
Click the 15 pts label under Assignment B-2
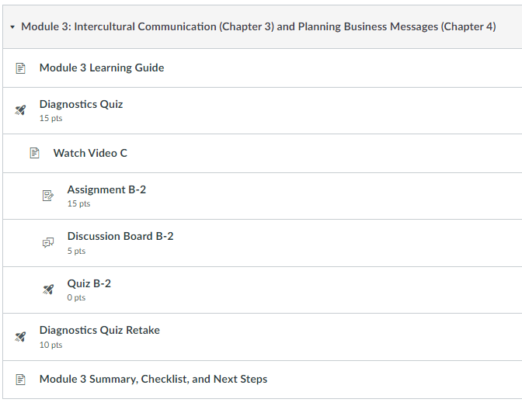click(x=78, y=203)
